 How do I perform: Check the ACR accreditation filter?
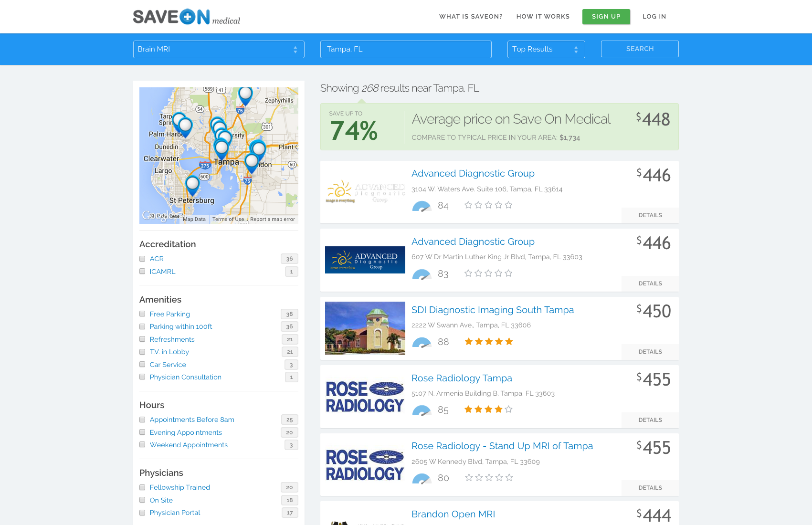(x=142, y=259)
